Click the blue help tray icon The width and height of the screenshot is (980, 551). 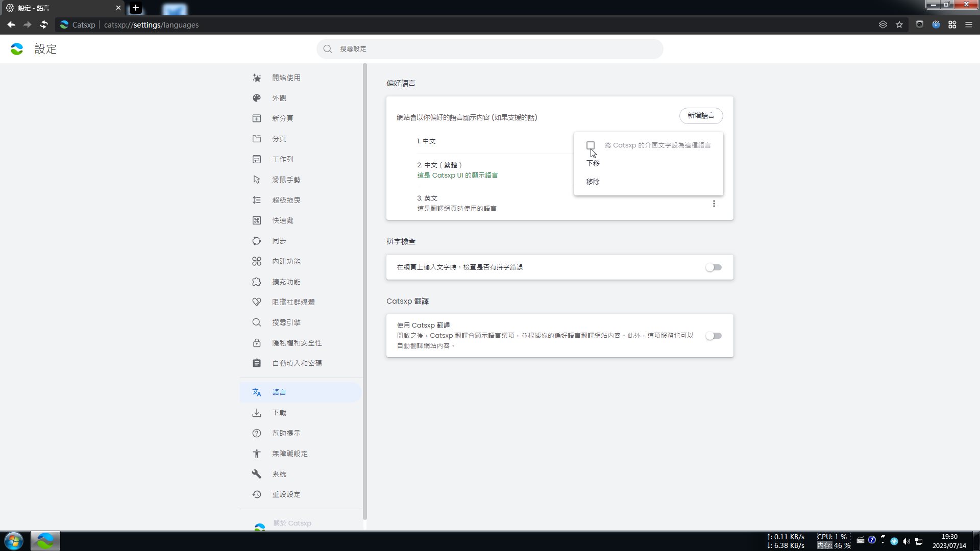[872, 540]
